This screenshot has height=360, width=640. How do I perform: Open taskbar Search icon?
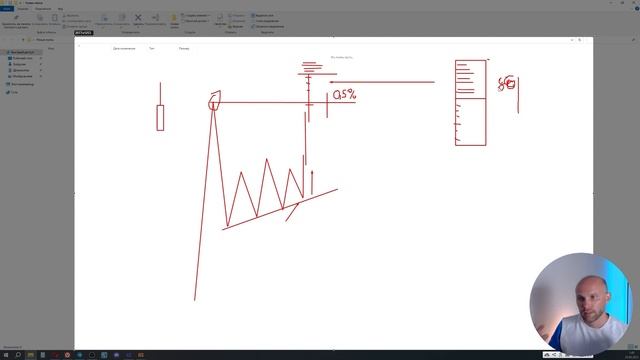18,355
